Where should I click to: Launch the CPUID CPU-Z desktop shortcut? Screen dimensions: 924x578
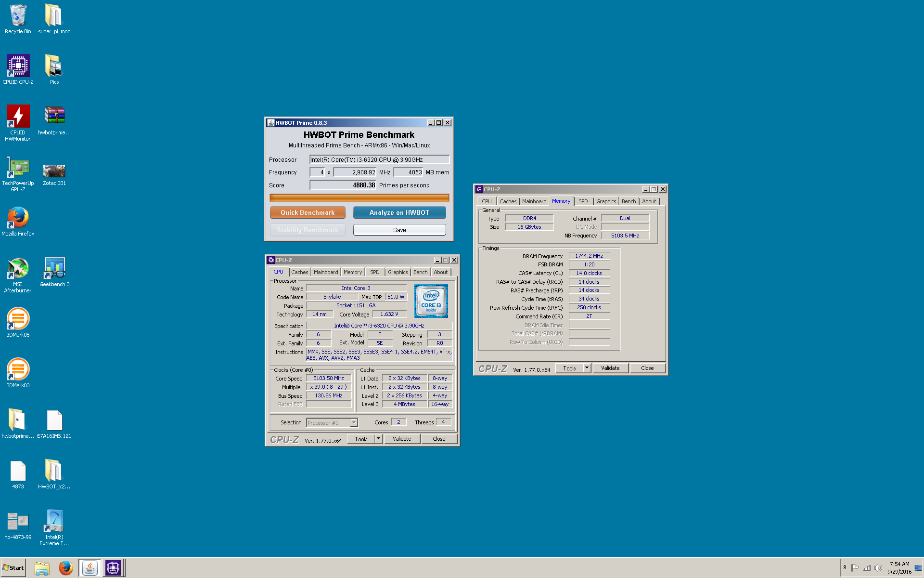pos(18,70)
